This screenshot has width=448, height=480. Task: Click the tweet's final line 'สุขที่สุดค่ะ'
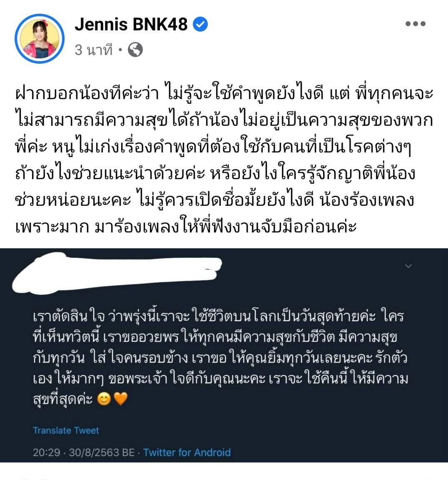click(80, 399)
